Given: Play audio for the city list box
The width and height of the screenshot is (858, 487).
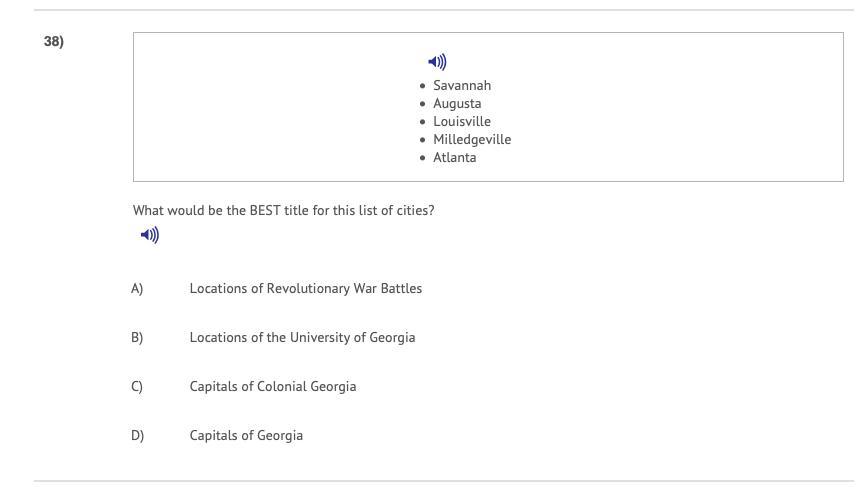Looking at the screenshot, I should [x=437, y=62].
